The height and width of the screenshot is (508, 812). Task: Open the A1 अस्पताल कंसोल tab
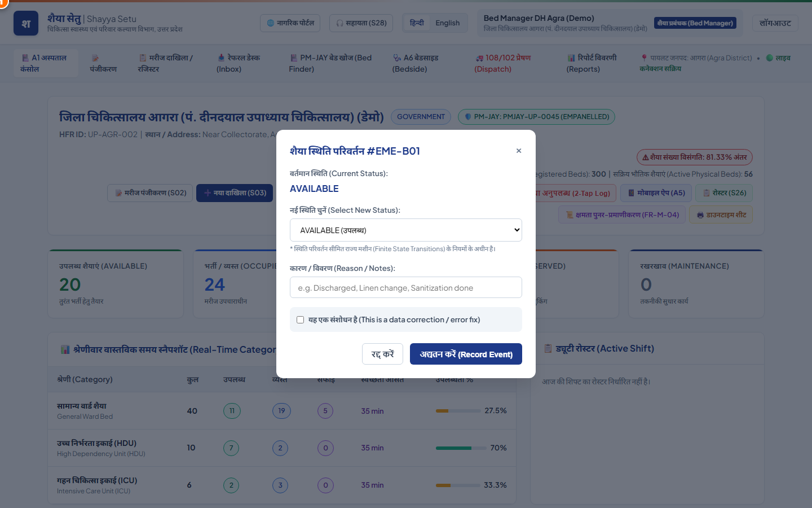(x=46, y=63)
